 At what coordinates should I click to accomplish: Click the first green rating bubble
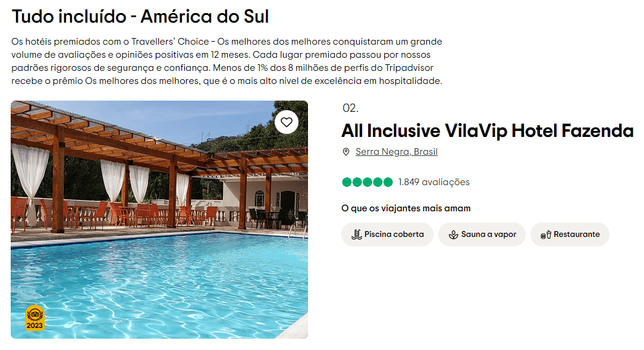(347, 182)
